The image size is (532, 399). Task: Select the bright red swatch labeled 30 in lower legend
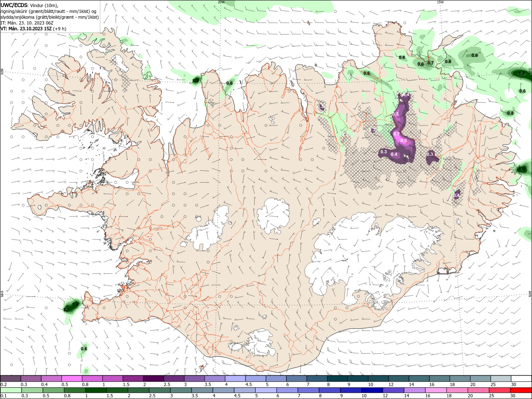(520, 390)
